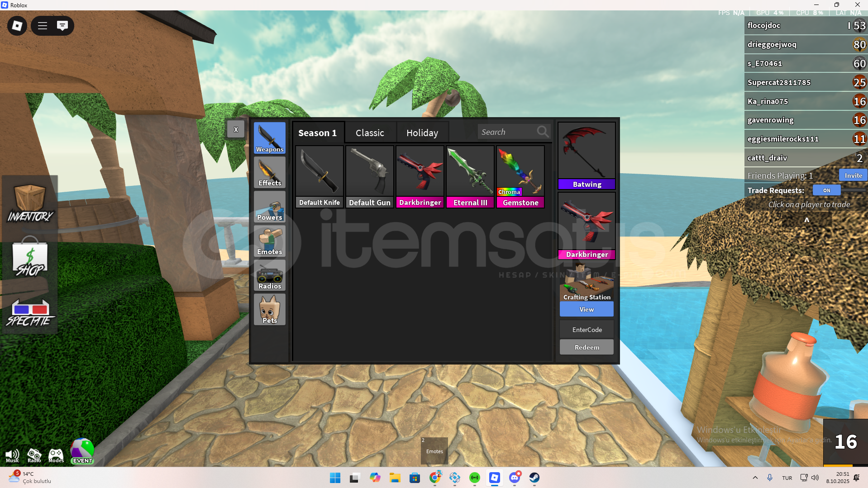The image size is (868, 488).
Task: Open the weather widget showing 14°C
Action: 30,477
